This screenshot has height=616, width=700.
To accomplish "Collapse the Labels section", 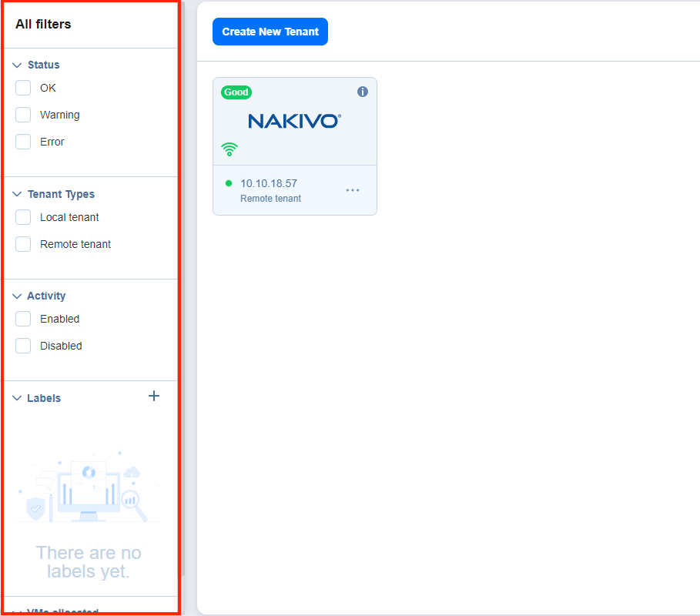I will click(x=17, y=399).
